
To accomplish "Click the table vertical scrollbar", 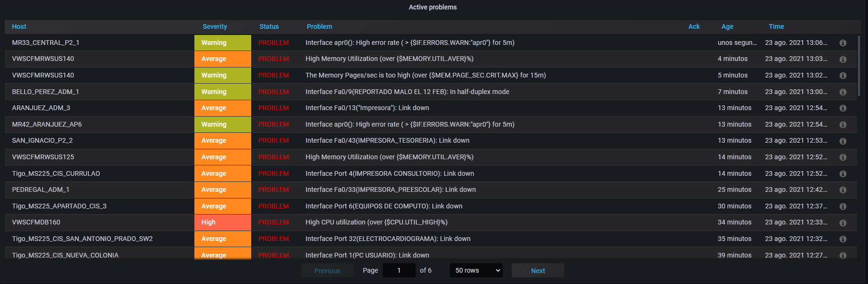I will coord(859,66).
